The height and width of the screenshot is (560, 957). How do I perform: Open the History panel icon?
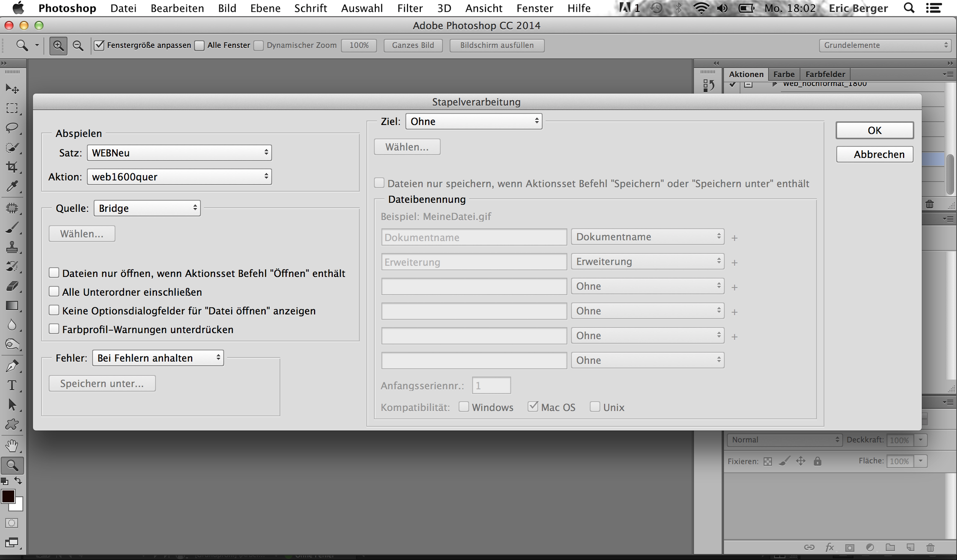point(709,85)
